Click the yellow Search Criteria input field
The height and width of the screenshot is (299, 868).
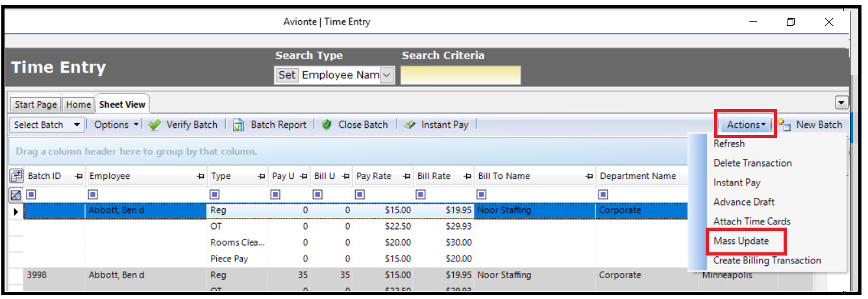tap(460, 75)
